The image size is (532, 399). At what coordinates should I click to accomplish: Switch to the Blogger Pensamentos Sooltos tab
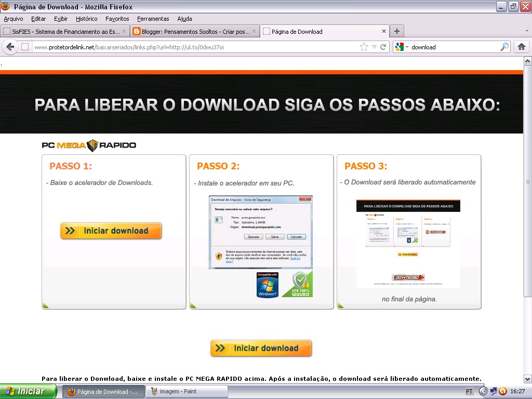(x=194, y=32)
